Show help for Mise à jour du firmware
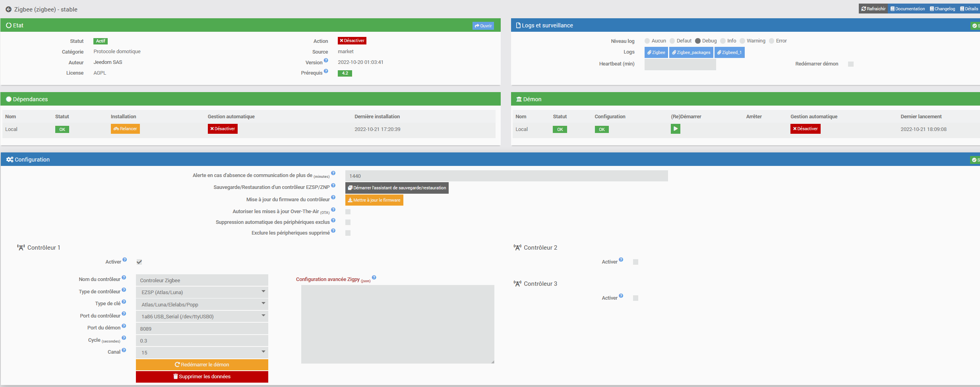Screen dimensions: 980x387 coord(333,197)
